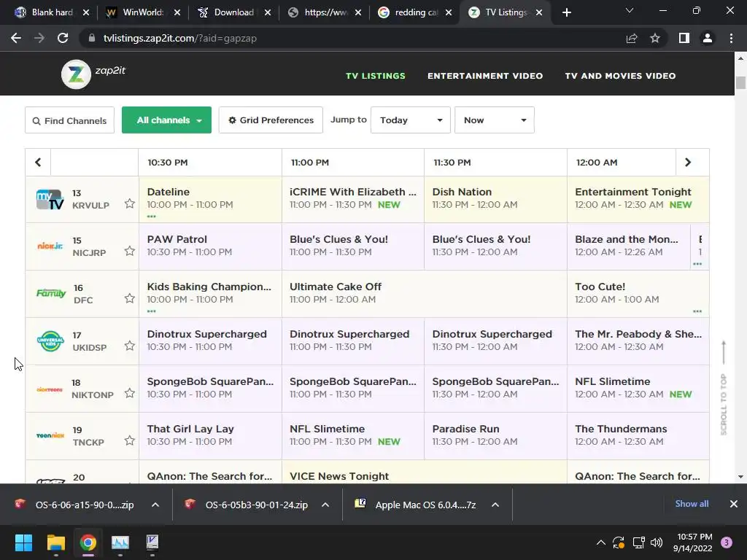Switch to the Download tab
The width and height of the screenshot is (747, 560).
pos(233,12)
